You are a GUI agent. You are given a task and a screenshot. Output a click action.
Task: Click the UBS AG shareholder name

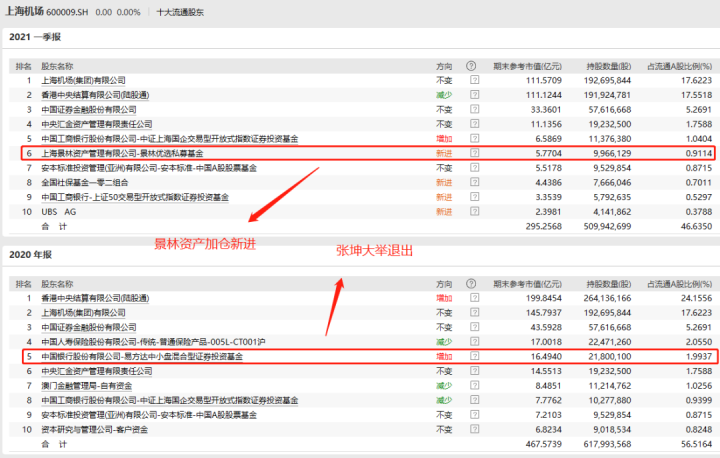[58, 212]
